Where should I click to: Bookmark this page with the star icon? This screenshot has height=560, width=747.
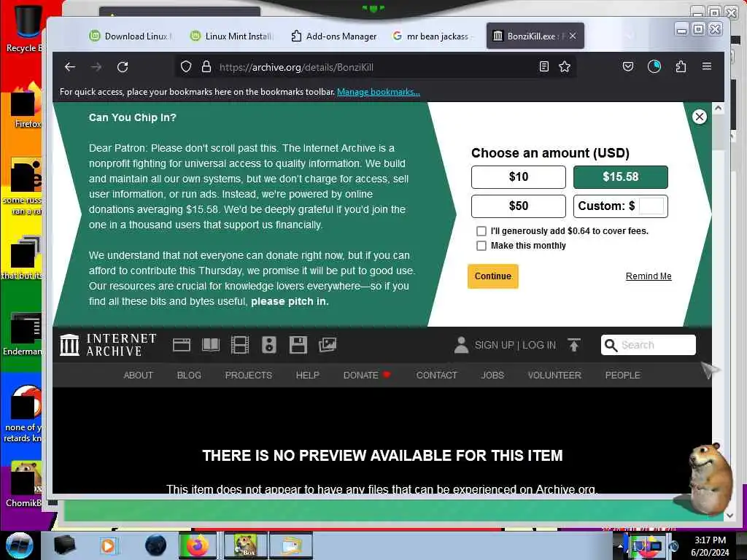(565, 66)
